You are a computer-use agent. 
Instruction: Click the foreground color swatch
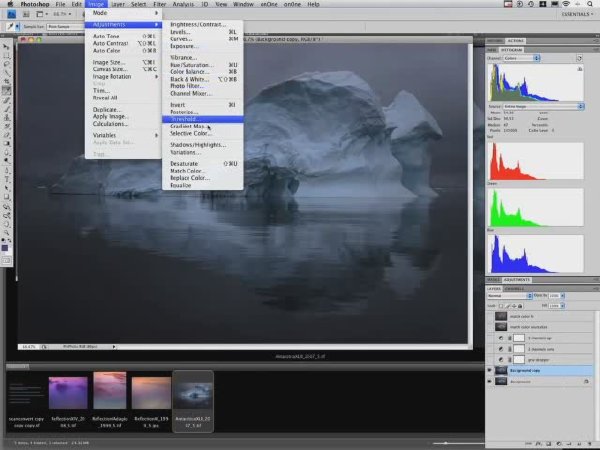coord(5,248)
